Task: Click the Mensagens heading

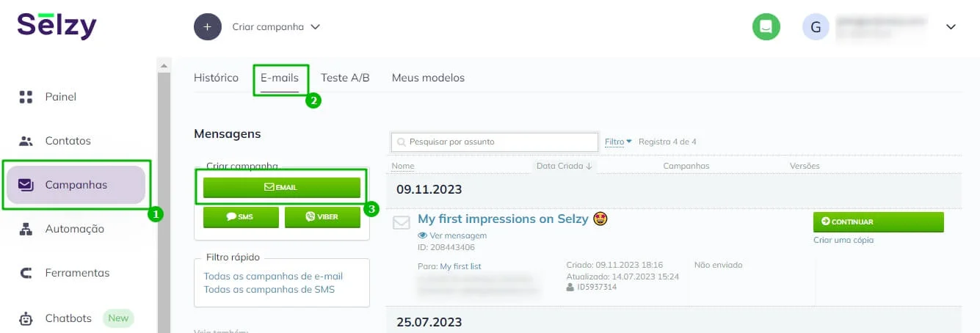Action: [x=228, y=134]
